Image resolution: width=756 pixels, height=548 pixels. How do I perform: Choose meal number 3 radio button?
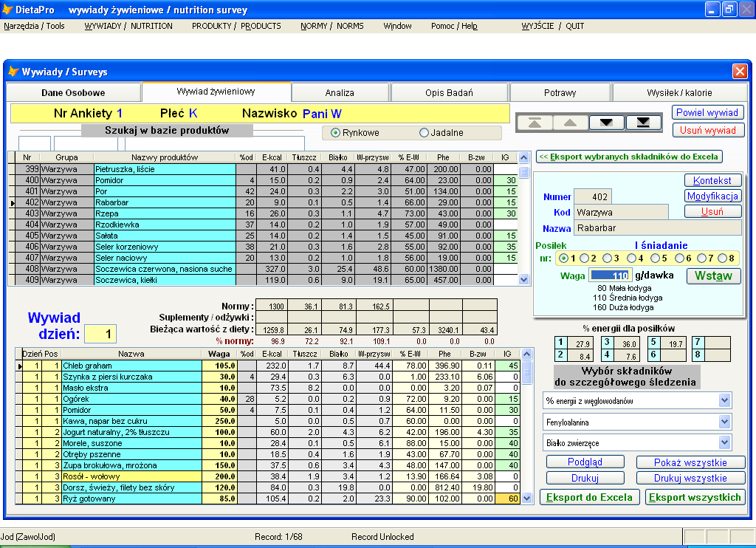click(608, 258)
